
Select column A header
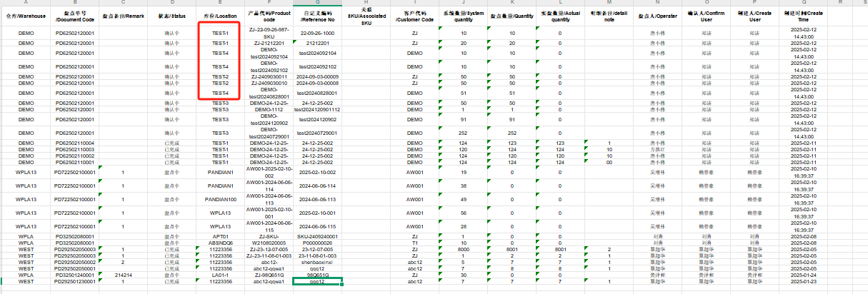[26, 4]
